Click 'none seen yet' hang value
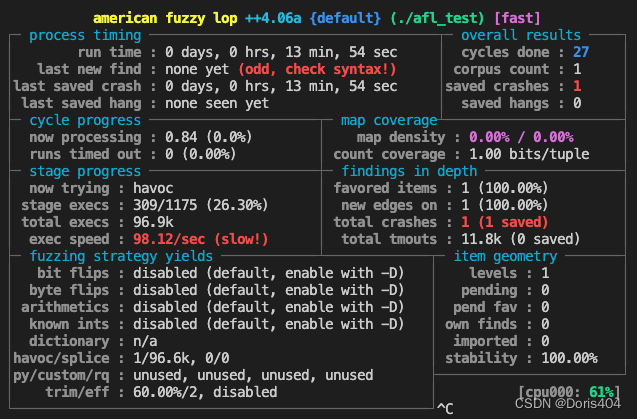Viewport: 637px width, 419px height. [x=217, y=104]
